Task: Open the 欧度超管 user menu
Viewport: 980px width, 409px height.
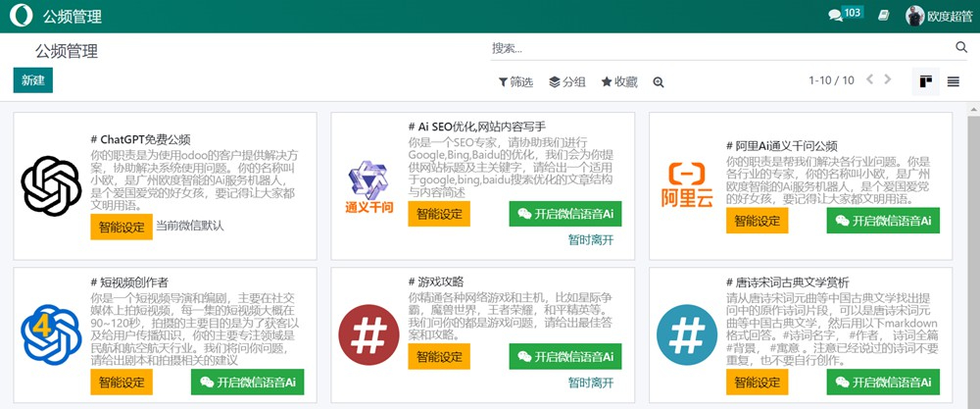Action: (x=940, y=17)
